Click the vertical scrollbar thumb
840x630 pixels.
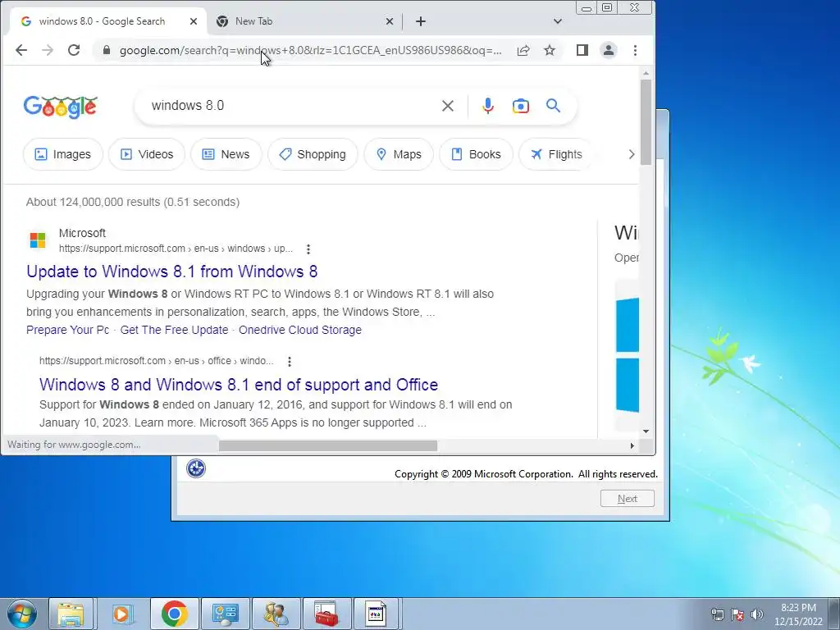646,122
